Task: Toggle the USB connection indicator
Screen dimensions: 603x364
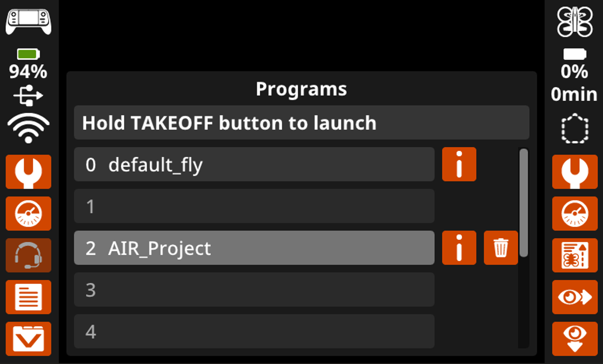Action: pos(28,94)
